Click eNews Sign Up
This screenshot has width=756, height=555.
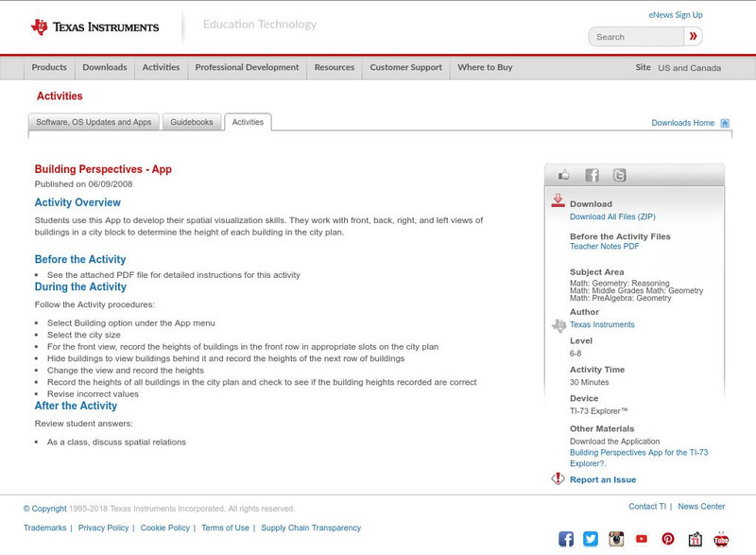coord(676,14)
